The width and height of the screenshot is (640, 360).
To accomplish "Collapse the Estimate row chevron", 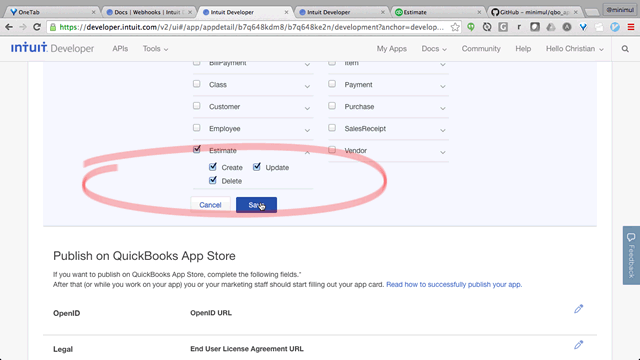I will pyautogui.click(x=307, y=152).
